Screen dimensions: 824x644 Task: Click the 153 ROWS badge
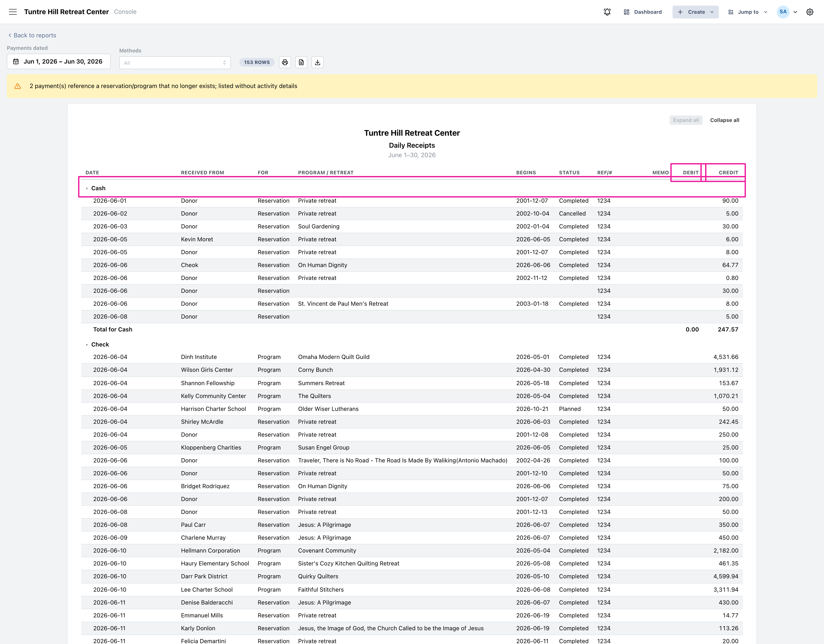pyautogui.click(x=257, y=62)
